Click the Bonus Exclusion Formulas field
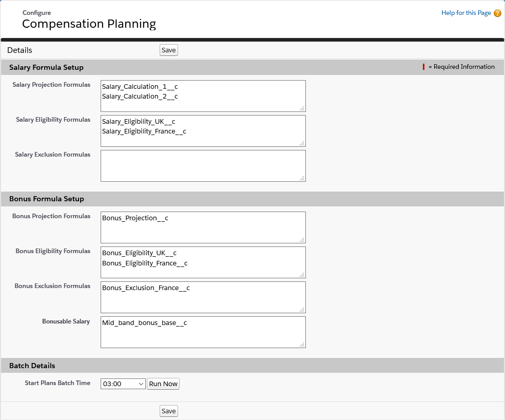This screenshot has height=420, width=505. (203, 297)
